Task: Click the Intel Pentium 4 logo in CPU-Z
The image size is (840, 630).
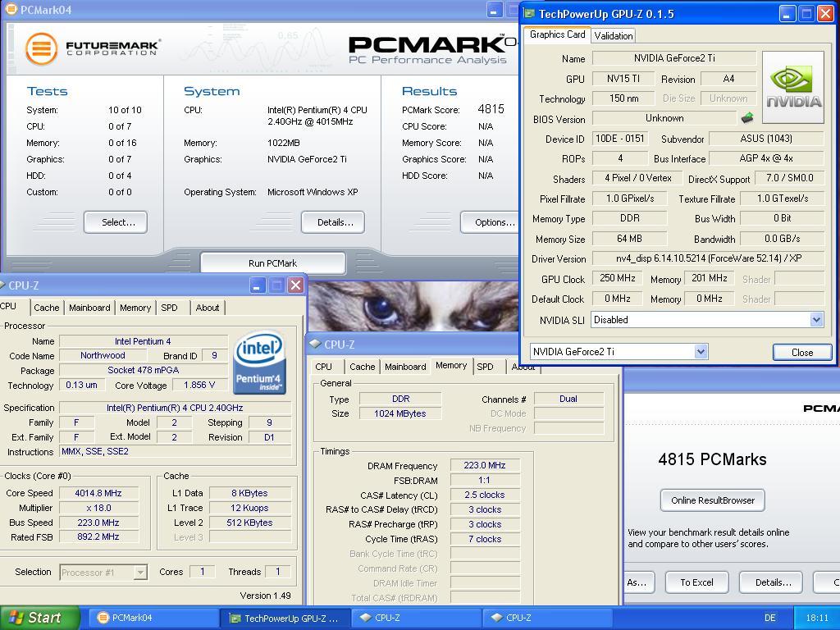Action: pyautogui.click(x=260, y=363)
